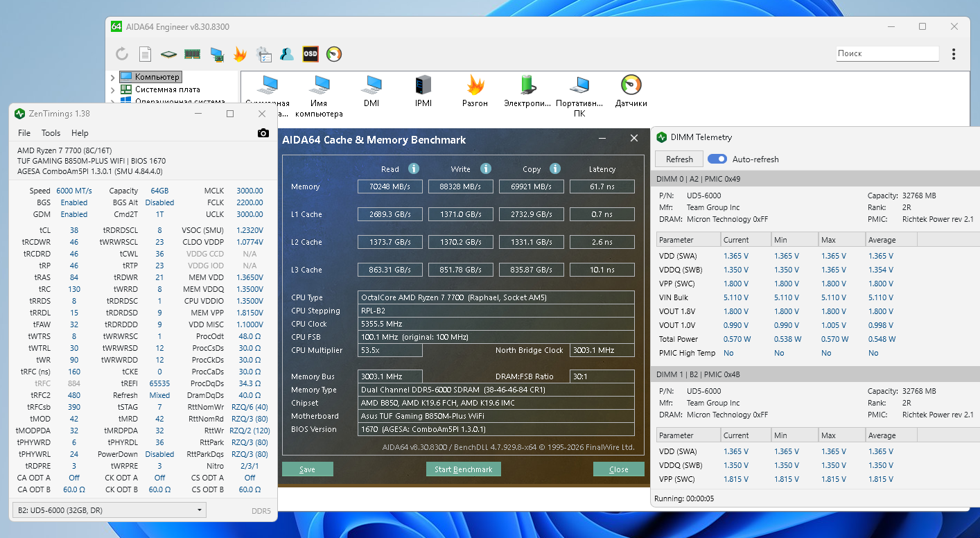Click the Refresh button in DIMM Telemetry
The image size is (980, 538).
tap(679, 159)
